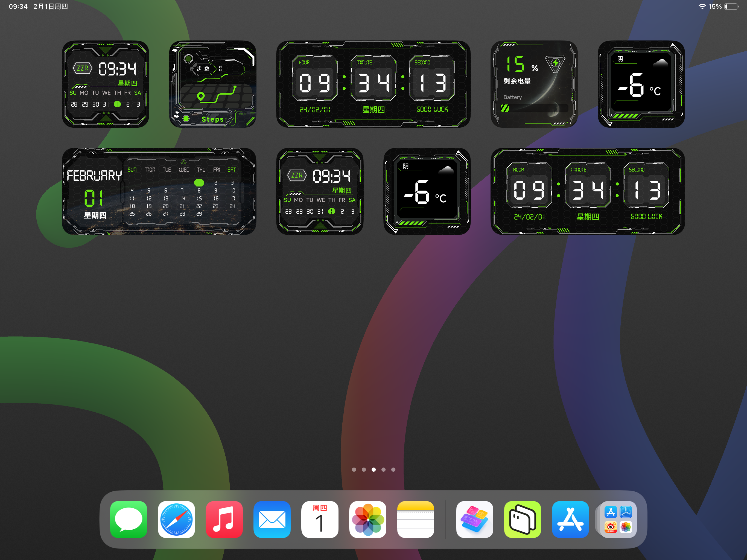The image size is (747, 560).
Task: Open the App Store from the dock
Action: [x=570, y=519]
